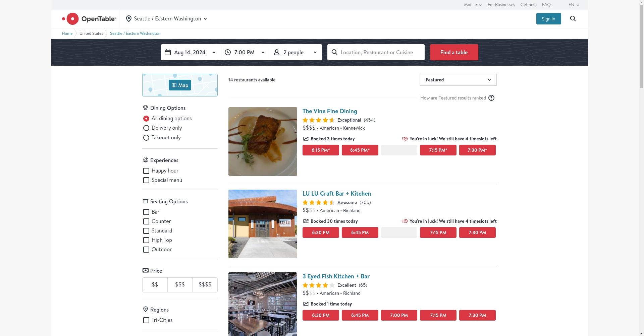Open the search magnifier icon in header

click(573, 19)
